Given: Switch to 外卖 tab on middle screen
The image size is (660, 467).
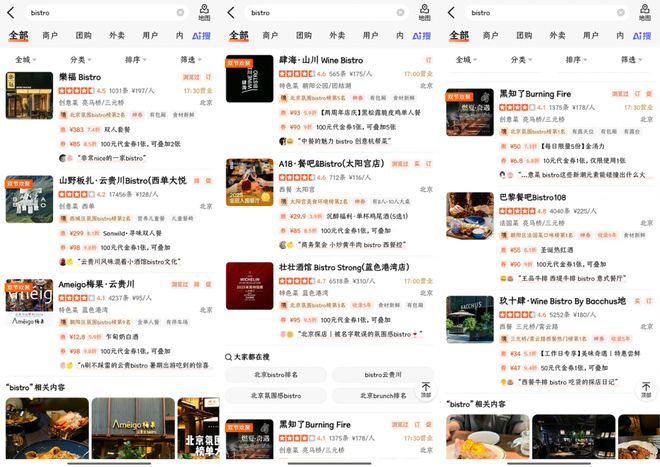Looking at the screenshot, I should 337,35.
